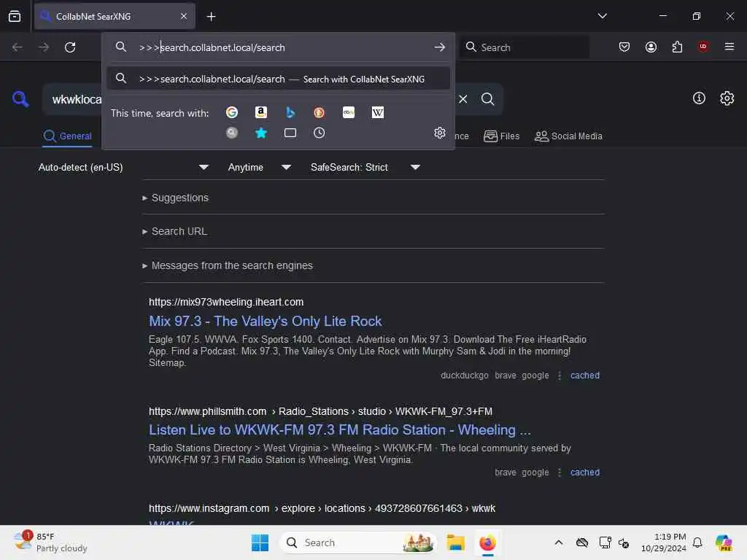Search with Google one-off engine icon

(x=232, y=112)
